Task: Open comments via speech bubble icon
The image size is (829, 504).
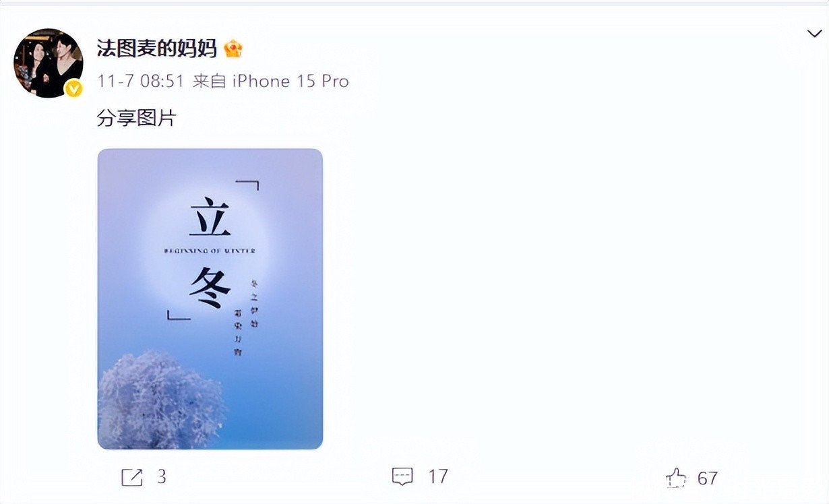Action: 402,477
